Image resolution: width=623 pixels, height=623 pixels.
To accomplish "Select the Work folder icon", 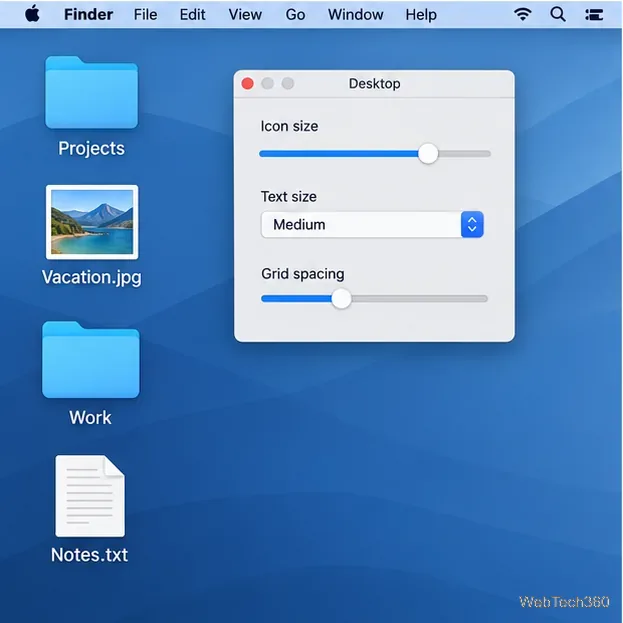I will coord(91,360).
